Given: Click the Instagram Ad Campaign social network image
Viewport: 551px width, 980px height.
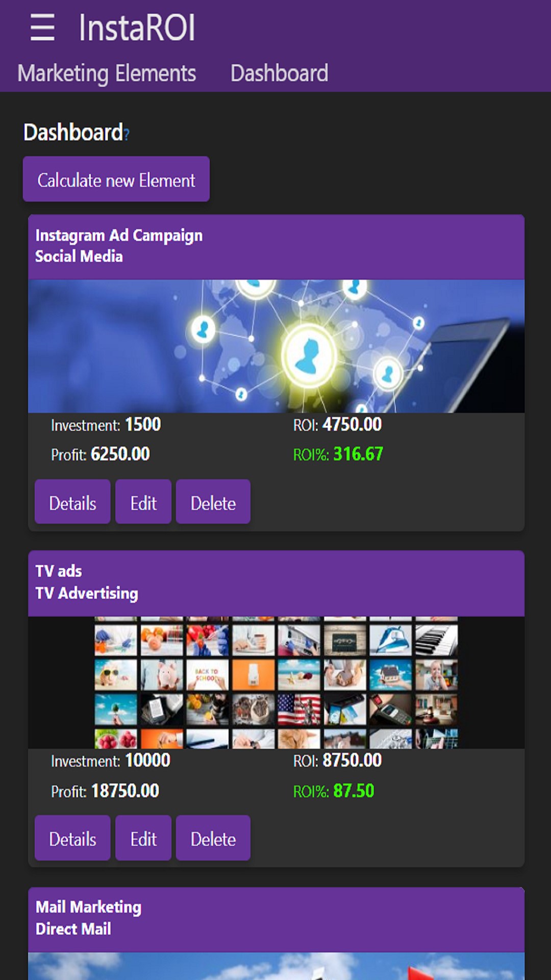Looking at the screenshot, I should click(x=276, y=346).
